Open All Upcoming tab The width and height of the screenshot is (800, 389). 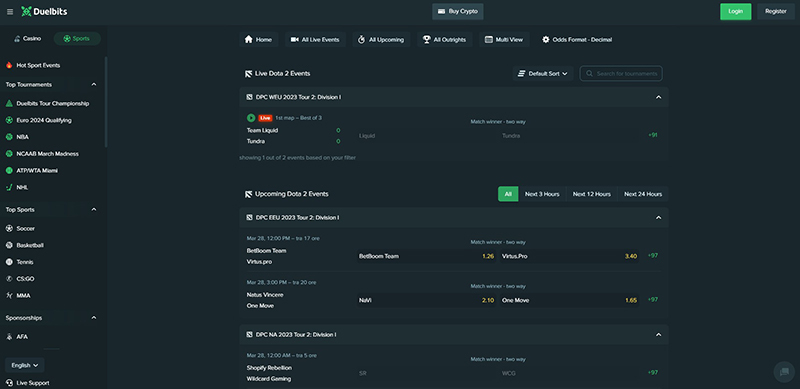click(381, 40)
